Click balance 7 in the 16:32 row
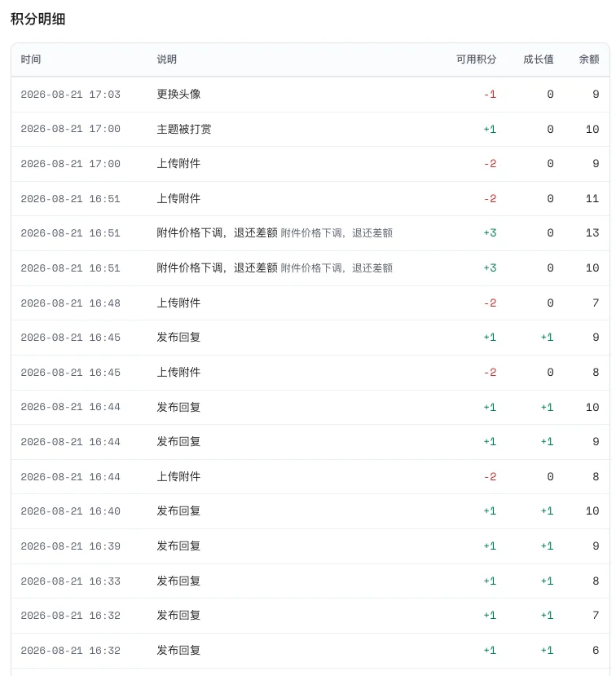Image resolution: width=616 pixels, height=676 pixels. 596,616
